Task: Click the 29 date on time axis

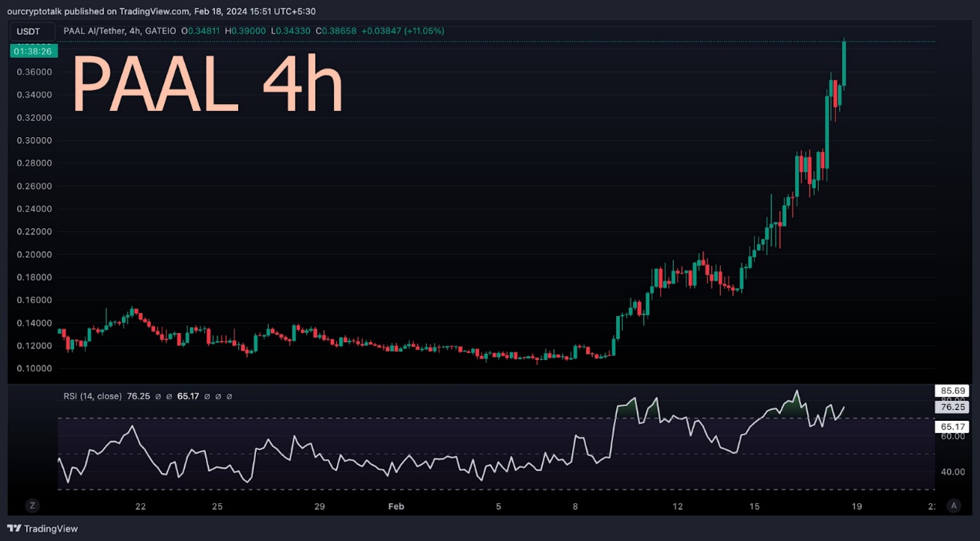Action: [320, 506]
